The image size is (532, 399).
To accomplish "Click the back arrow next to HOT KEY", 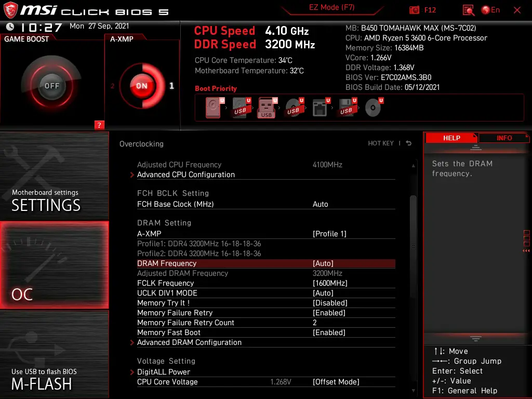I will pyautogui.click(x=409, y=143).
